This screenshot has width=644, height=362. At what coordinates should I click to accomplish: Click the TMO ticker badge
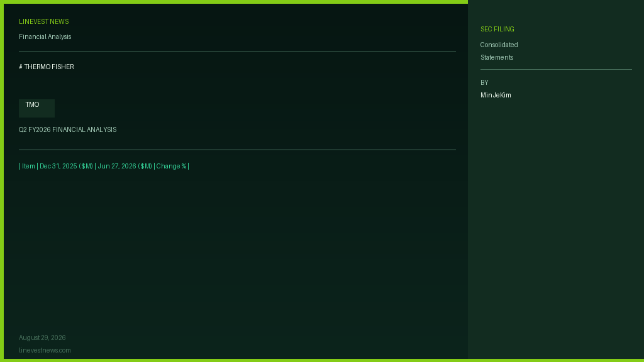(x=36, y=108)
